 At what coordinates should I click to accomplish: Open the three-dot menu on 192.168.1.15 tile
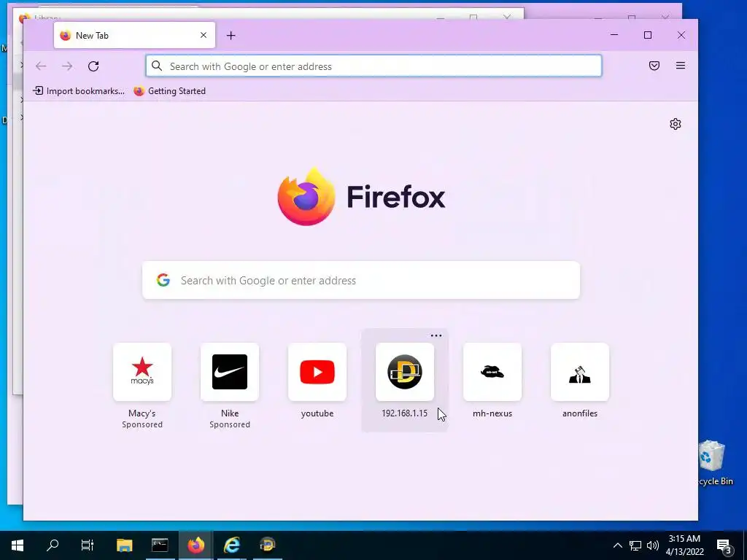pyautogui.click(x=436, y=335)
